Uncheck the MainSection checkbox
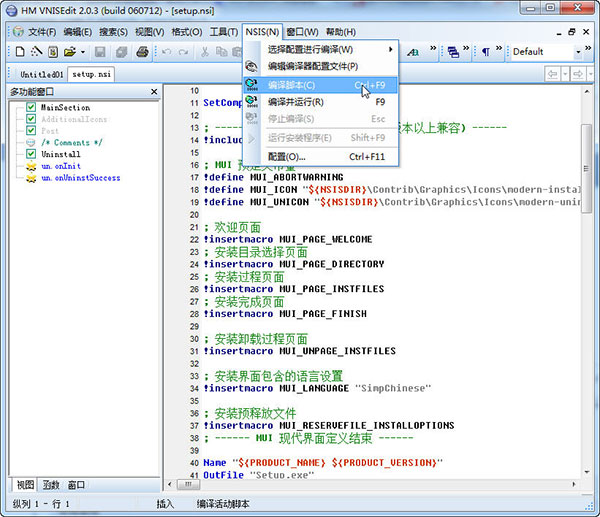Screen dimensions: 600x517 (x=31, y=107)
